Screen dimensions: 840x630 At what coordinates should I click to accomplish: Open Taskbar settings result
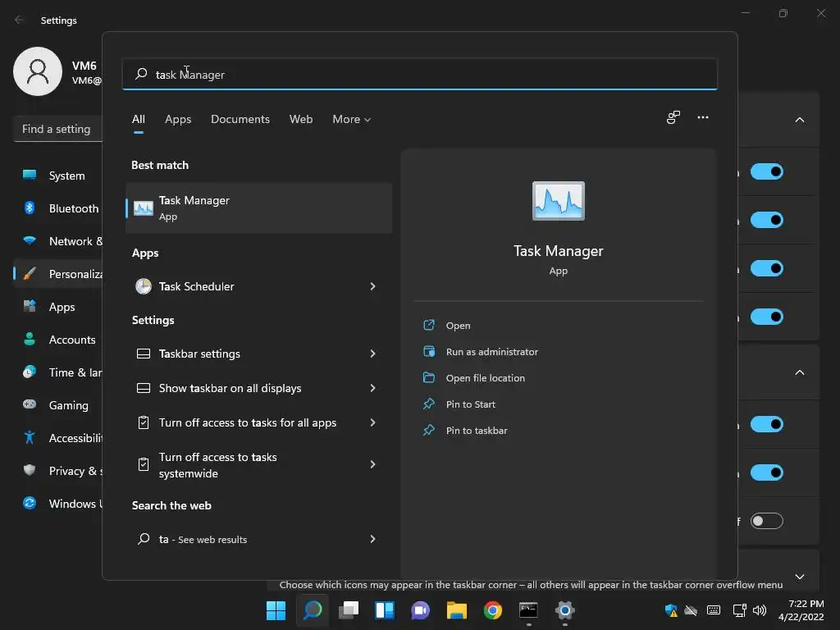(x=258, y=354)
